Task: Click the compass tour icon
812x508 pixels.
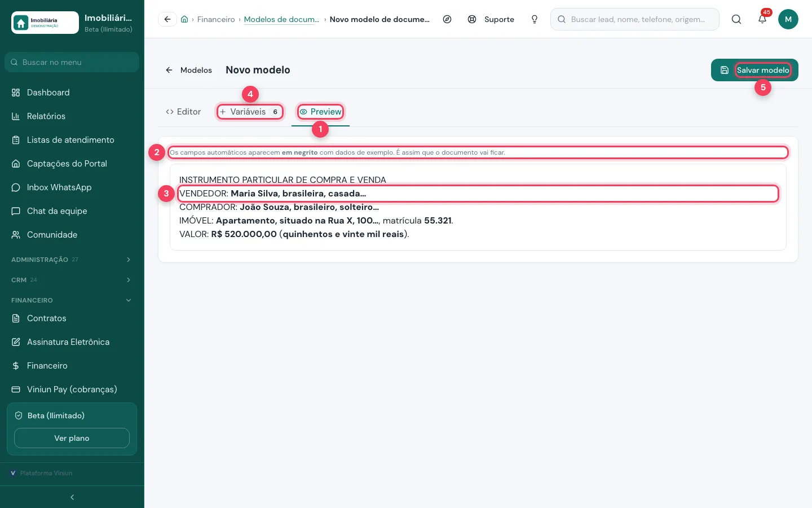Action: tap(447, 19)
